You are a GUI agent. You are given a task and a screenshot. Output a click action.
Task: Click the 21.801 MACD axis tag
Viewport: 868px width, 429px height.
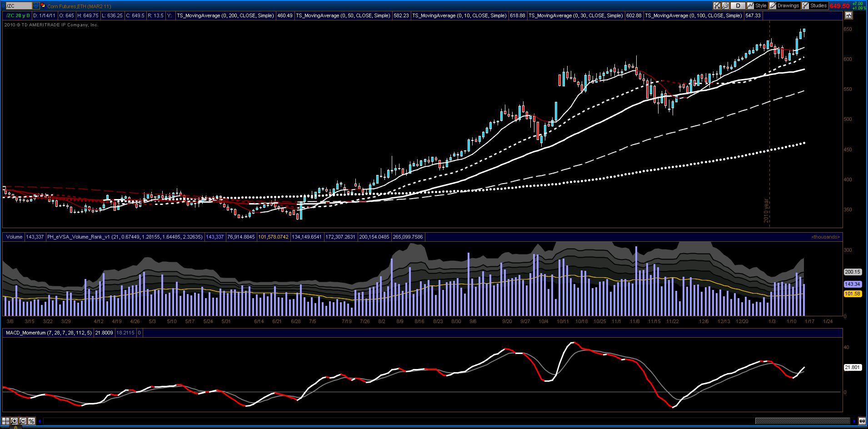tap(853, 367)
